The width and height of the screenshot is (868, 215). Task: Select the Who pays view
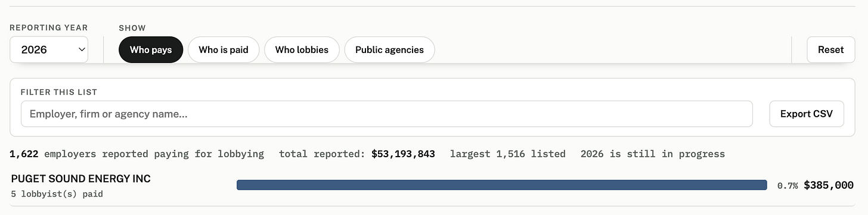pyautogui.click(x=151, y=50)
